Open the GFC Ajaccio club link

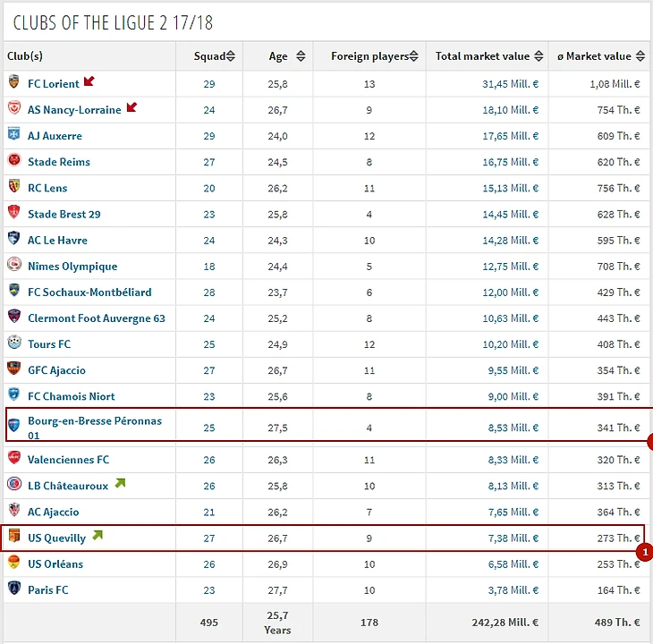click(x=56, y=370)
